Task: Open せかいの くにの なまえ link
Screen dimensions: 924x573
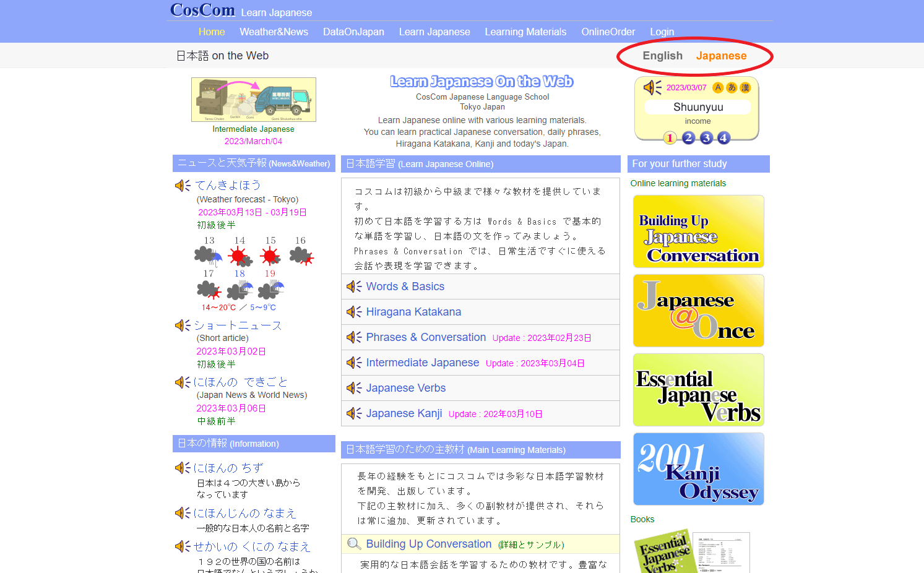Action: (252, 546)
